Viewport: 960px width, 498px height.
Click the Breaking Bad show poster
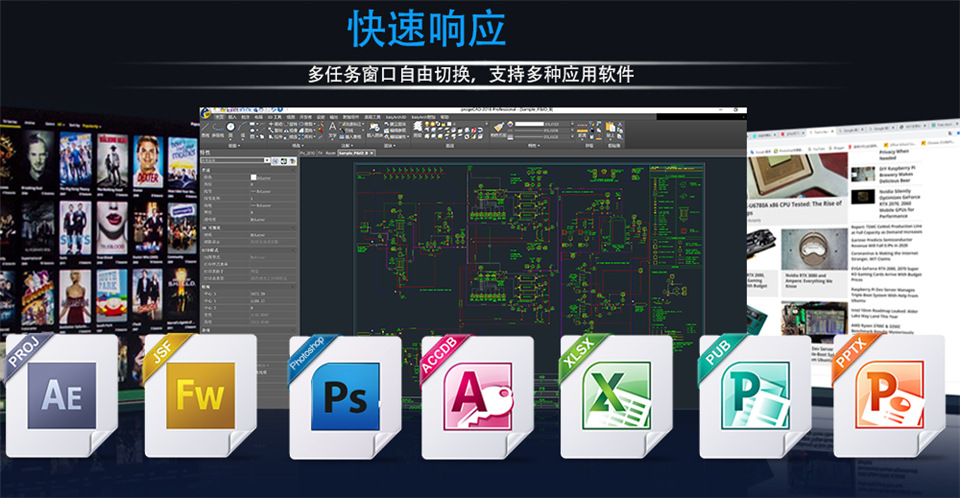[x=38, y=158]
